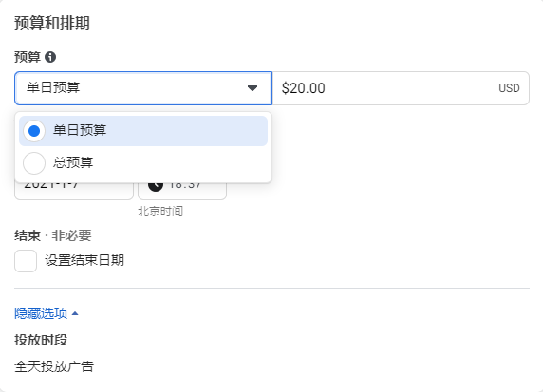Viewport: 543px width, 392px height.
Task: Click the up triangle next to 隐藏选项
Action: coord(75,313)
